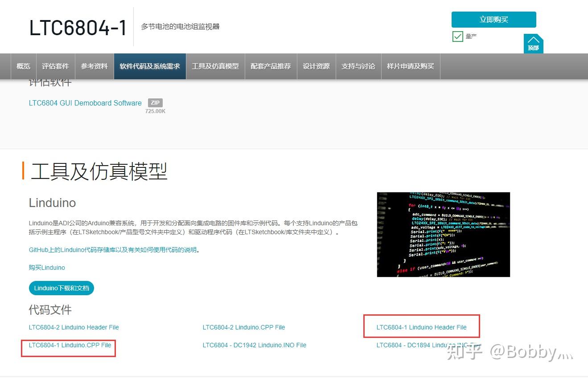Click the 购买Linduino link

coord(47,268)
